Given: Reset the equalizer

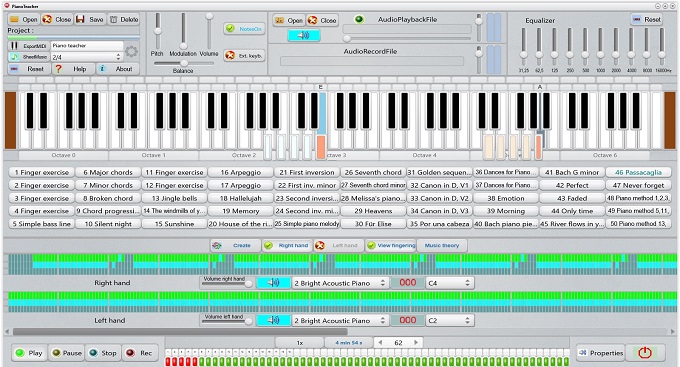Looking at the screenshot, I should point(646,20).
